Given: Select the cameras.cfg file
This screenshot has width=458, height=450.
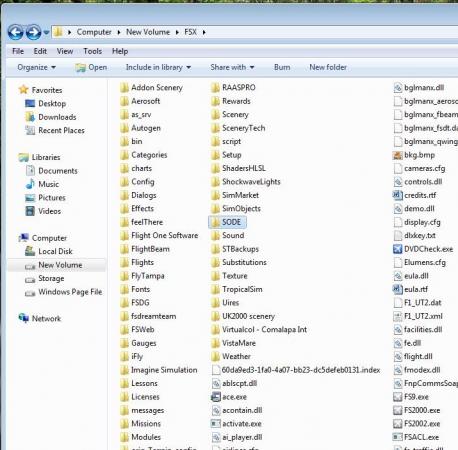Looking at the screenshot, I should (419, 168).
